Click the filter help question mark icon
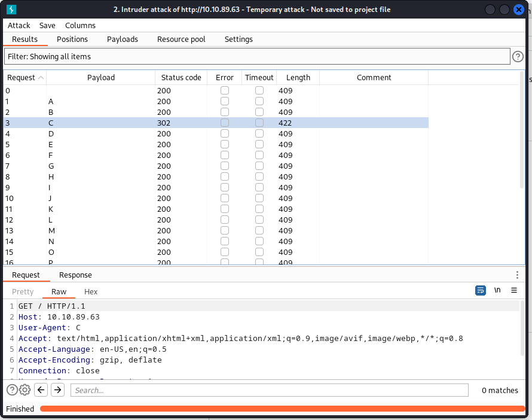The width and height of the screenshot is (532, 420). tap(518, 56)
